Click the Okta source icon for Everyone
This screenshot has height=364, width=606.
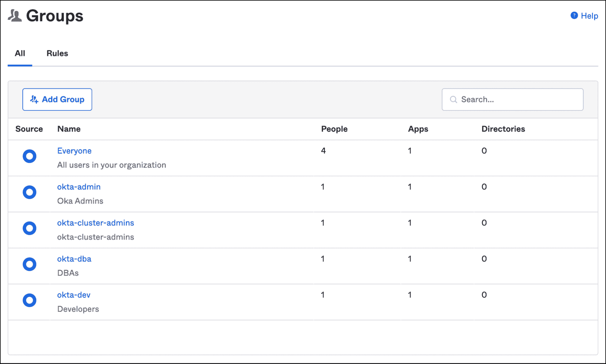[29, 156]
